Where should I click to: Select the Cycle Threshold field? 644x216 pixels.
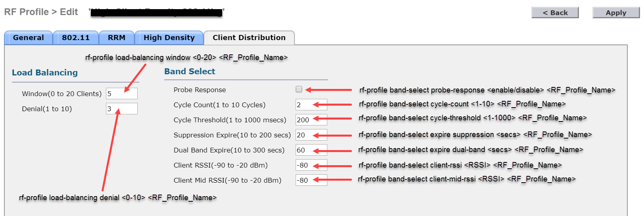pyautogui.click(x=311, y=120)
